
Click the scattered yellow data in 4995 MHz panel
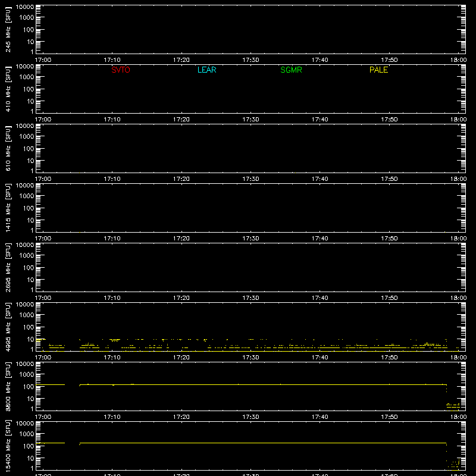click(x=248, y=345)
